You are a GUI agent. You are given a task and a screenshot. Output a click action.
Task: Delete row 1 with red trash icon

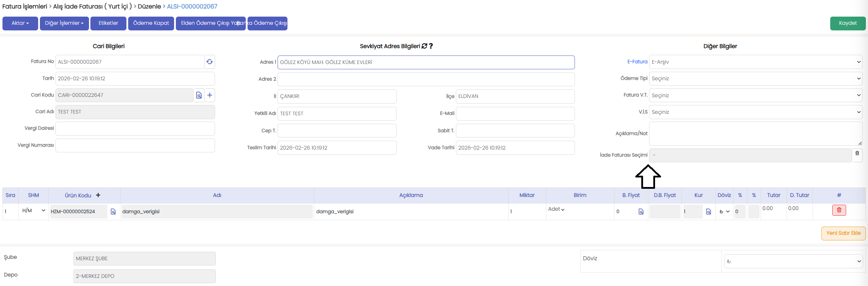(839, 210)
